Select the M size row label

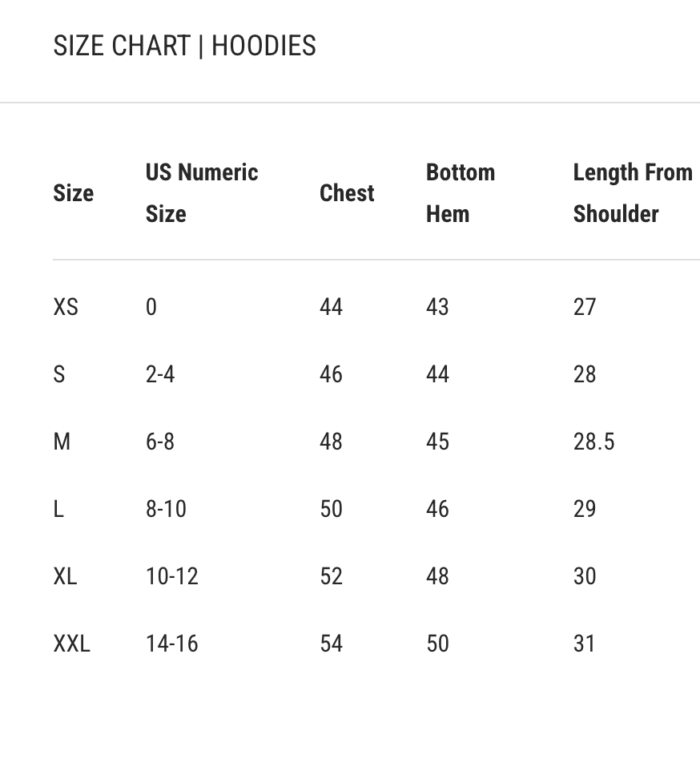point(62,442)
